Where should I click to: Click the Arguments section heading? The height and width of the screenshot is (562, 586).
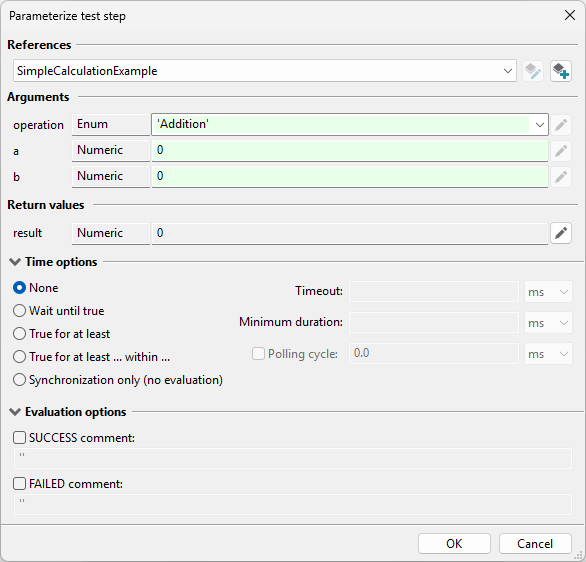pyautogui.click(x=38, y=97)
